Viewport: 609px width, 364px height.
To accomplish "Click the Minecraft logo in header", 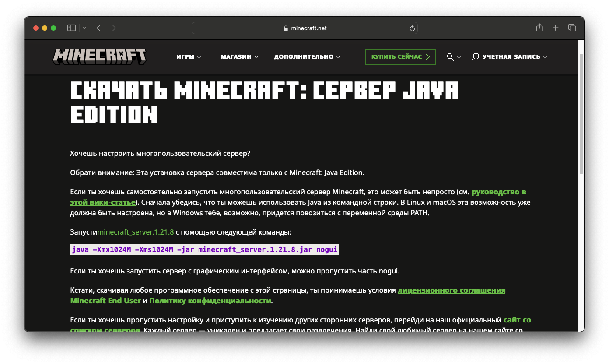I will [99, 56].
